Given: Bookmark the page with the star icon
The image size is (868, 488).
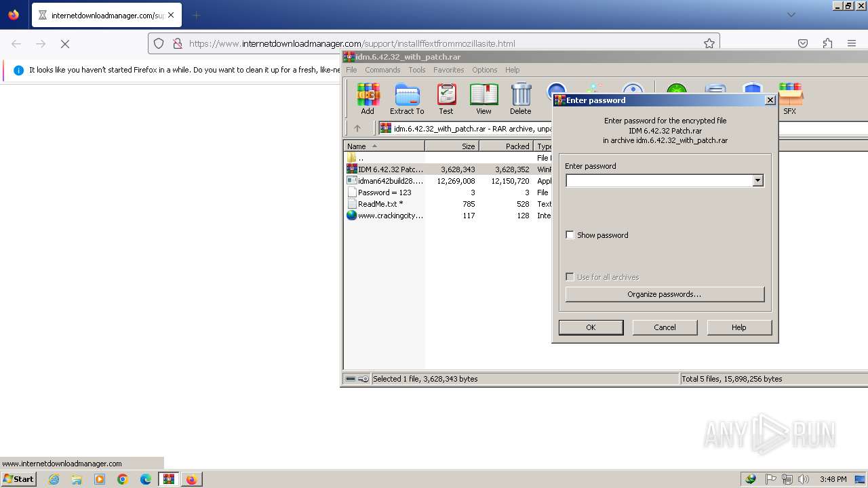Looking at the screenshot, I should point(709,43).
